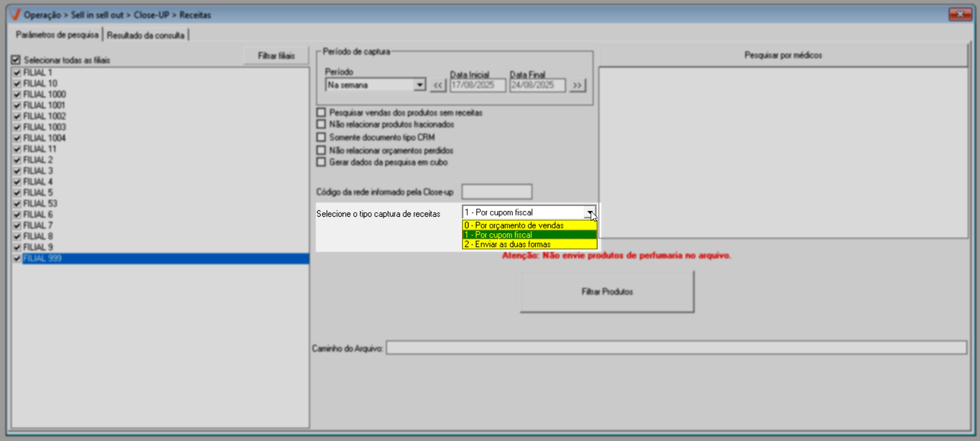Image resolution: width=980 pixels, height=441 pixels.
Task: Toggle the FILIAL 53 checkbox
Action: point(17,204)
